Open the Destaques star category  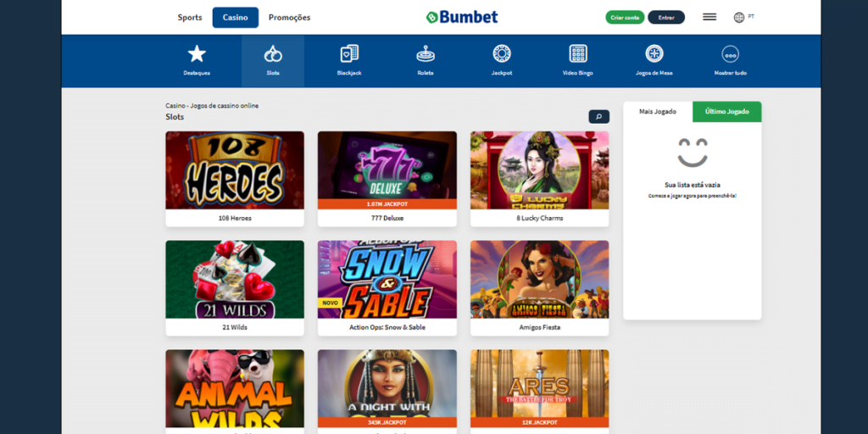(197, 53)
